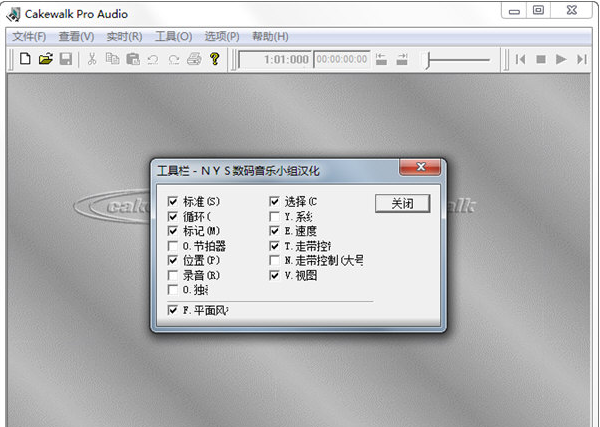Click the Play transport button
The width and height of the screenshot is (600, 427).
pos(561,59)
